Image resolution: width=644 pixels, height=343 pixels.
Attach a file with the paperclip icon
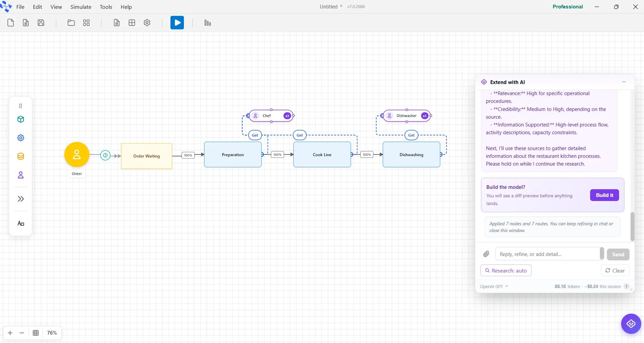[486, 254]
